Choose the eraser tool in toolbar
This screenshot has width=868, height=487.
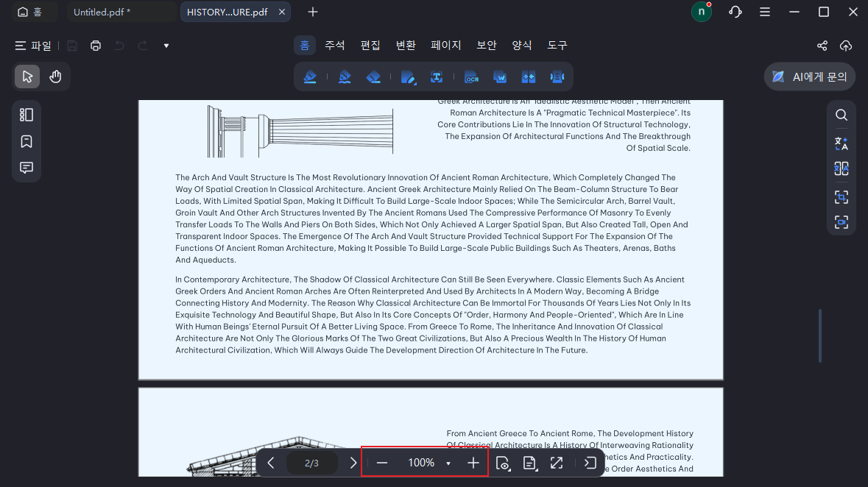[x=374, y=77]
